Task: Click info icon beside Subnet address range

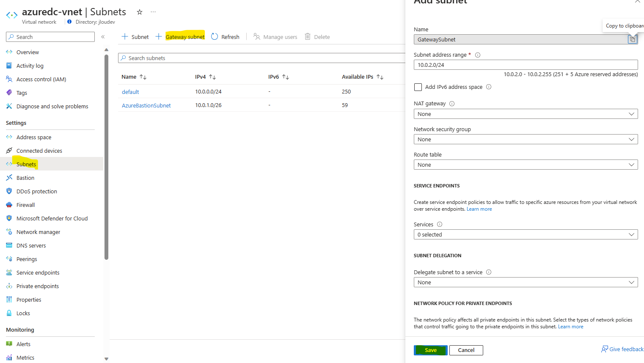Action: pyautogui.click(x=478, y=55)
